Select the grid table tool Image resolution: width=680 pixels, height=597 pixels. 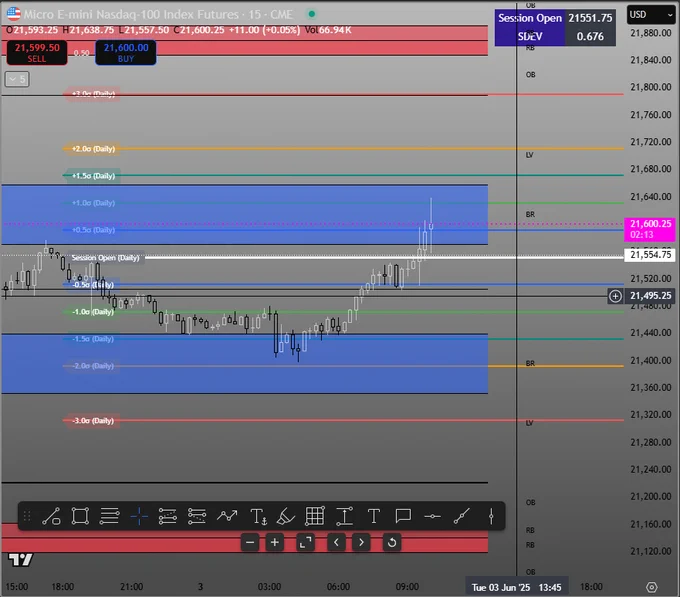click(x=315, y=516)
